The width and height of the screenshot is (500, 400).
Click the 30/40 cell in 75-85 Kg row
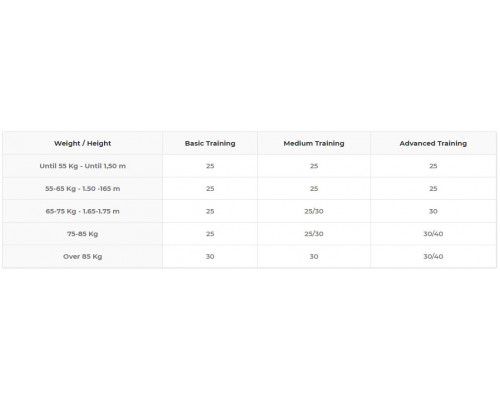[433, 234]
